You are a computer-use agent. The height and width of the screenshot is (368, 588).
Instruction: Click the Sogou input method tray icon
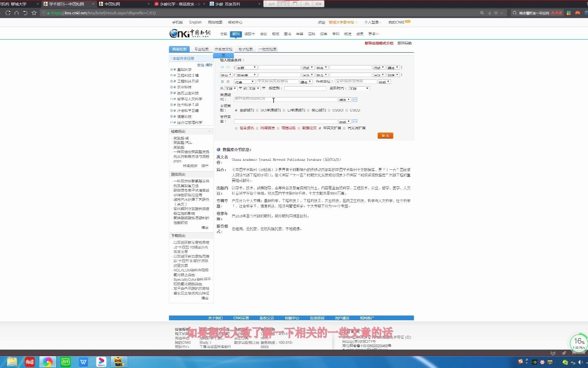pyautogui.click(x=520, y=362)
